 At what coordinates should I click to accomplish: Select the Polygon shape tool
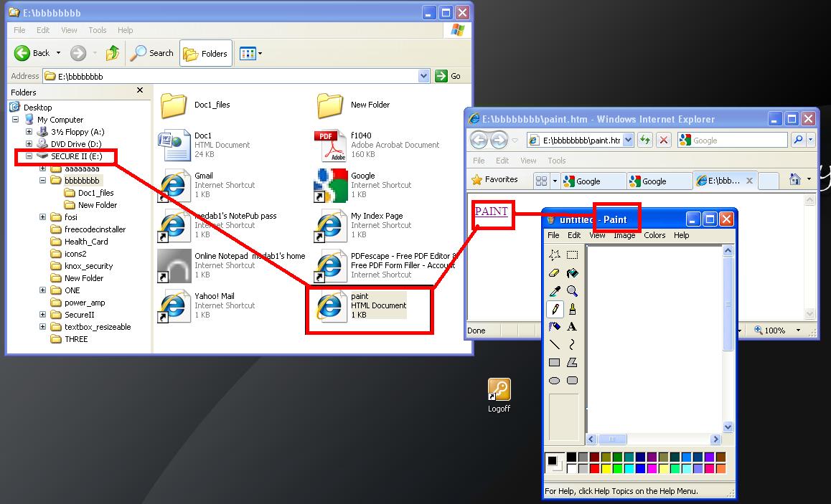click(x=573, y=363)
